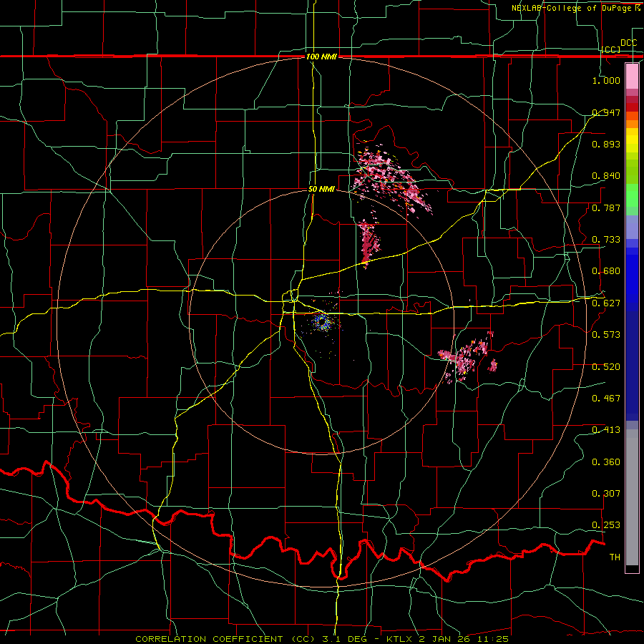Image resolution: width=644 pixels, height=644 pixels.
Task: Click the TH label at the scale bottom
Action: click(x=615, y=557)
